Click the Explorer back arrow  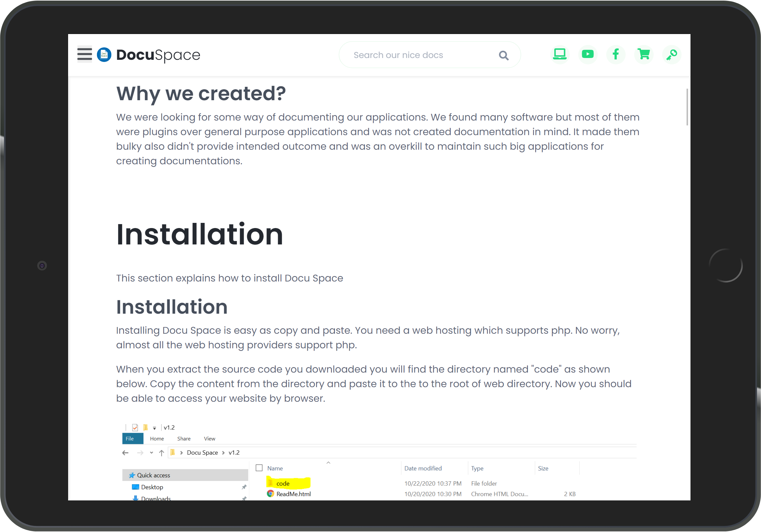(x=125, y=452)
